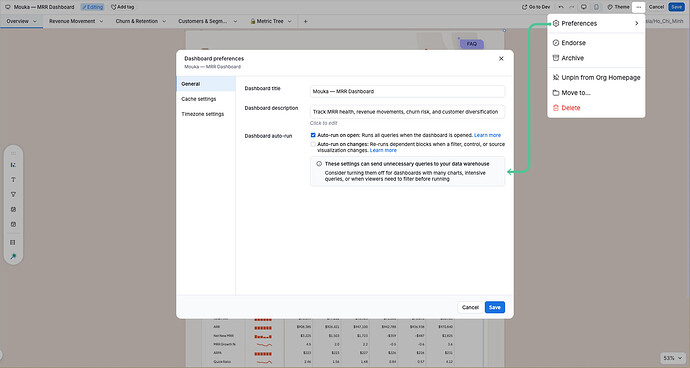Open Learn more link for Auto-run on changes
Viewport: 690px width, 368px height.
click(x=383, y=150)
